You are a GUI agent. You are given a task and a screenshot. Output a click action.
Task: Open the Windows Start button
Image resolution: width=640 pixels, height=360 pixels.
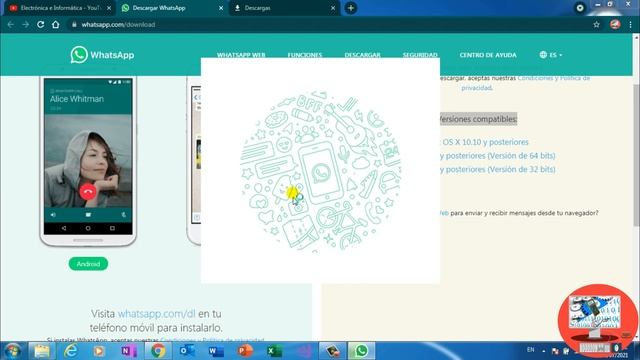(13, 351)
